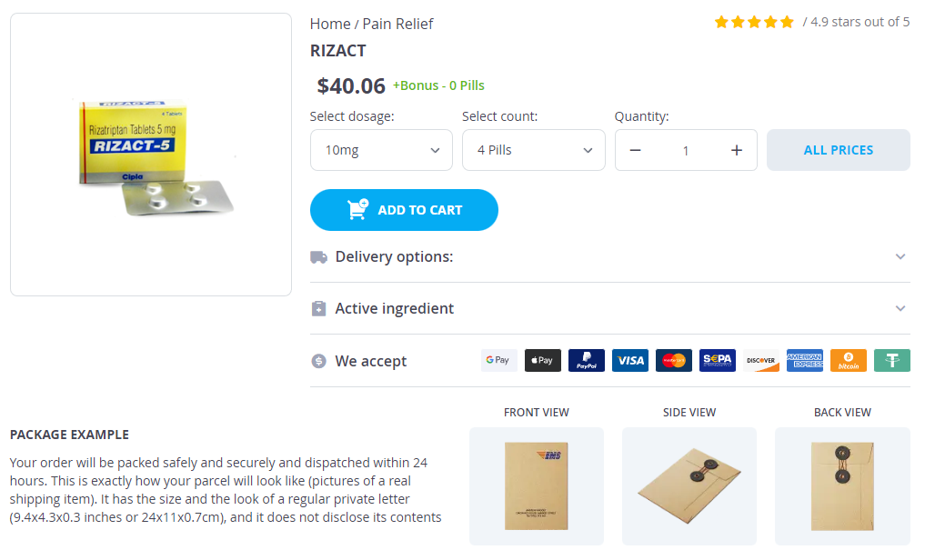Expand the Delivery options section

pyautogui.click(x=609, y=256)
